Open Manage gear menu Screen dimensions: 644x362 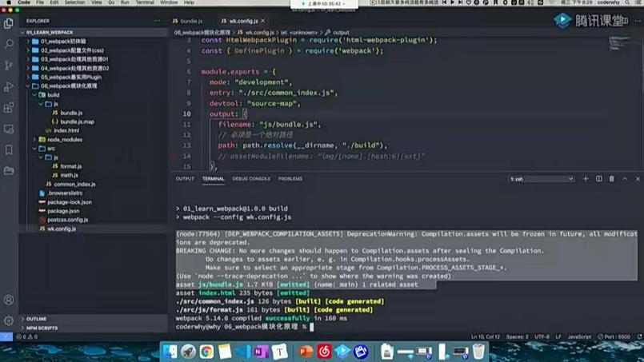(x=9, y=320)
